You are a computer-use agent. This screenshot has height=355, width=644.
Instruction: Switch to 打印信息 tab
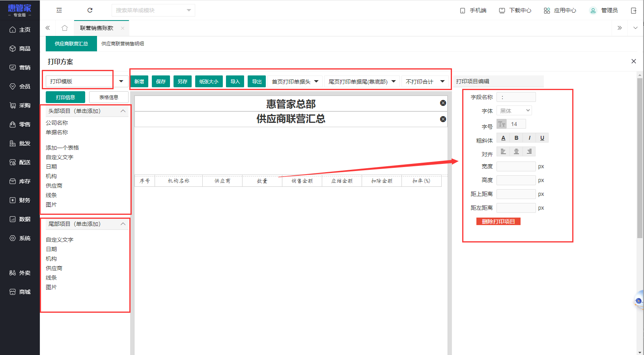pyautogui.click(x=65, y=97)
